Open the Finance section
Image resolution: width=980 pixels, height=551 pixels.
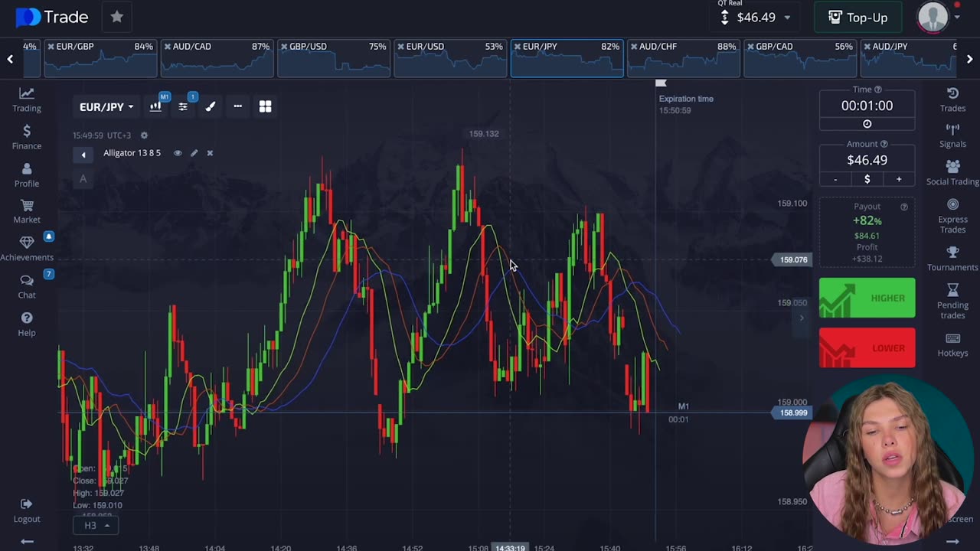click(27, 137)
